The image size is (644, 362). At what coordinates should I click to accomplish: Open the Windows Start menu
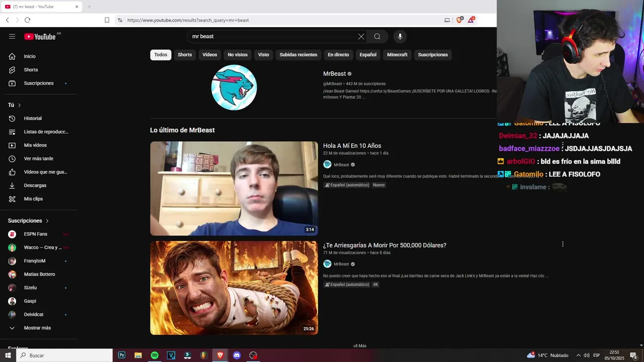tap(8, 355)
